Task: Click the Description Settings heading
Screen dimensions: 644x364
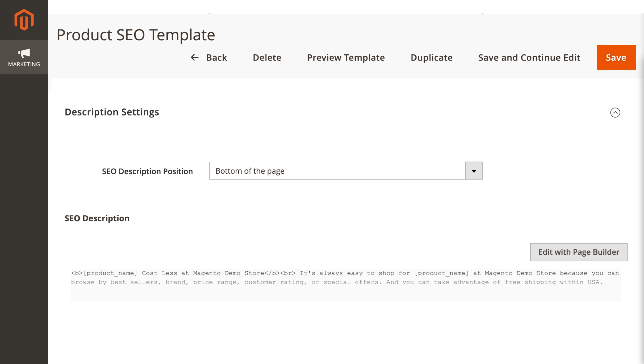Action: 112,112
